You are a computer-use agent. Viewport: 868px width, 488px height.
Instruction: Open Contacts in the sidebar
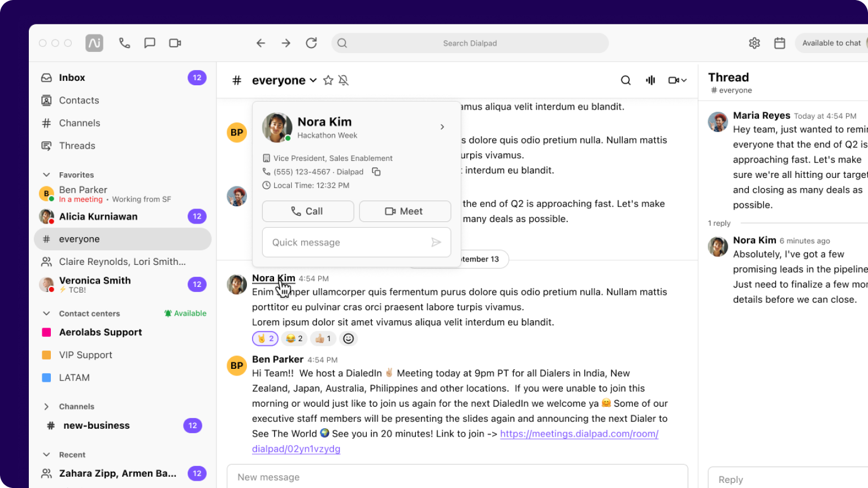123,101
